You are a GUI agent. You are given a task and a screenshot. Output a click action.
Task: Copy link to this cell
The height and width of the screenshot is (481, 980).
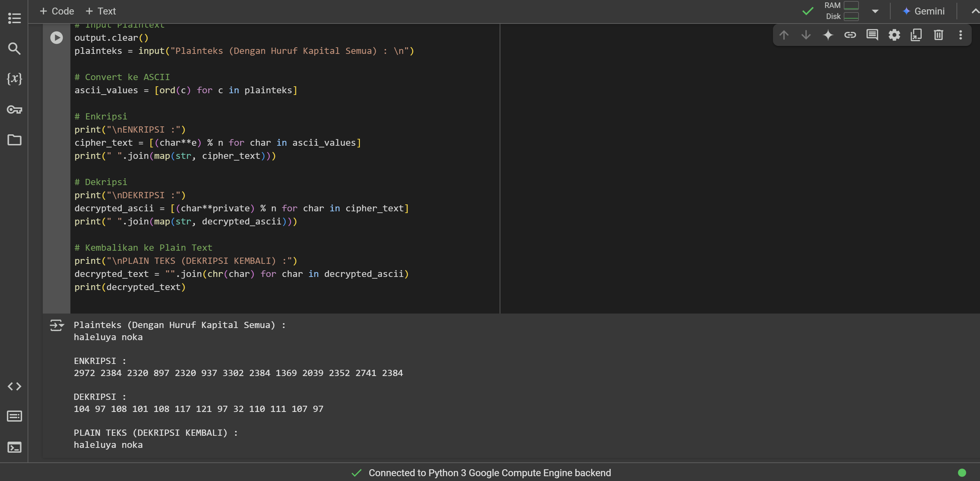(x=850, y=35)
